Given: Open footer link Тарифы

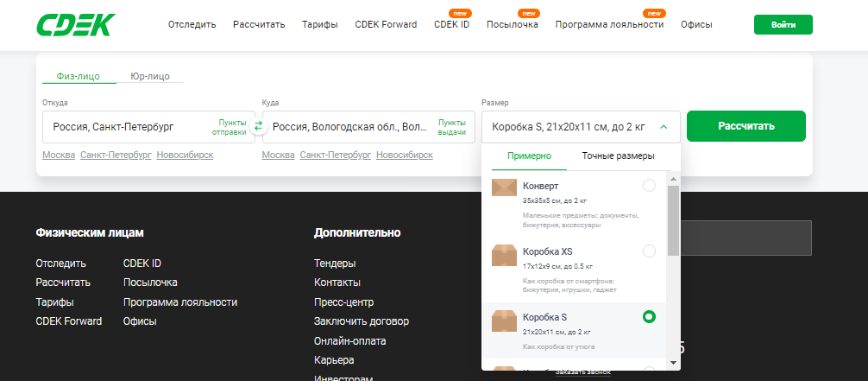Looking at the screenshot, I should coord(55,302).
